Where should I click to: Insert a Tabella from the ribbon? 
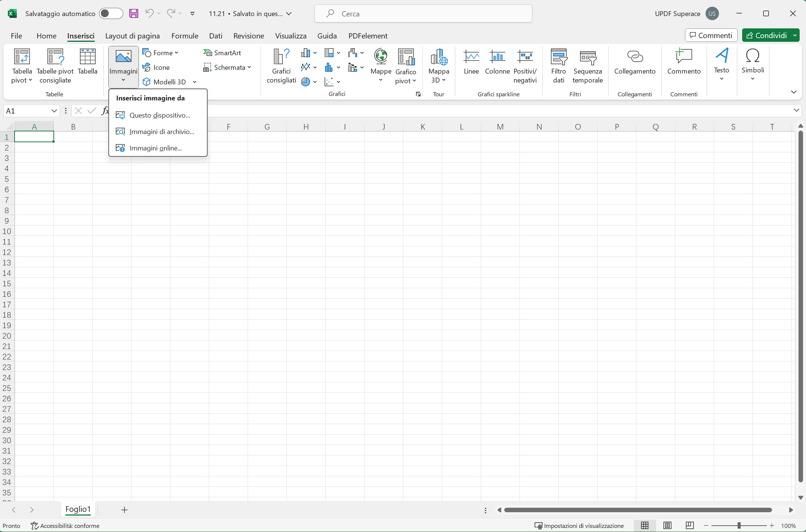coord(88,62)
